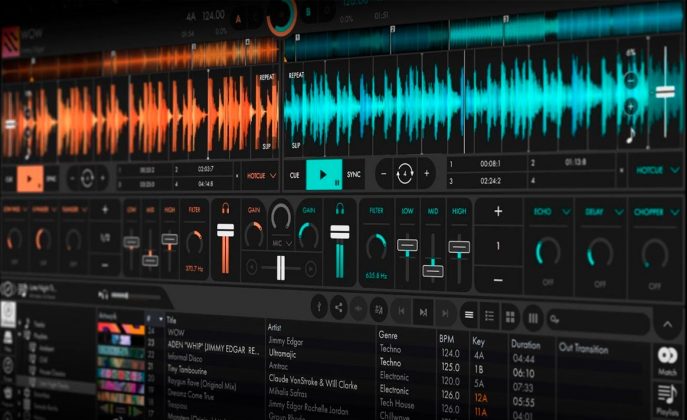This screenshot has height=420, width=687.
Task: Click the teal deck CUE button
Action: click(294, 175)
